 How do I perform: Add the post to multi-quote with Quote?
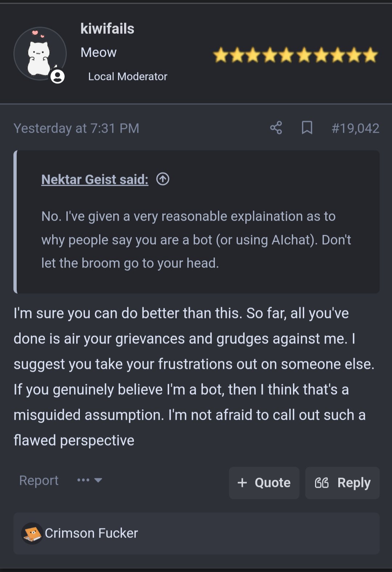click(264, 483)
